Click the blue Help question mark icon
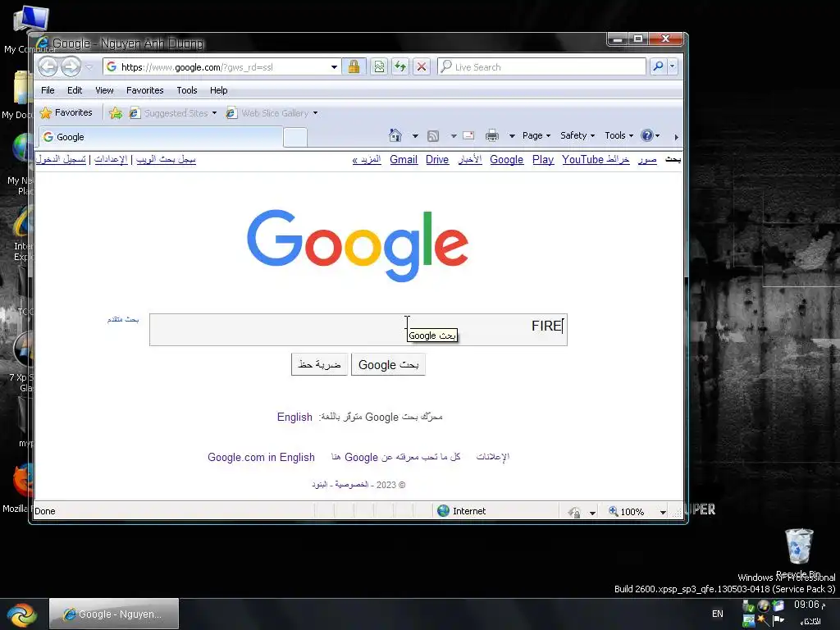Image resolution: width=840 pixels, height=630 pixels. (647, 135)
